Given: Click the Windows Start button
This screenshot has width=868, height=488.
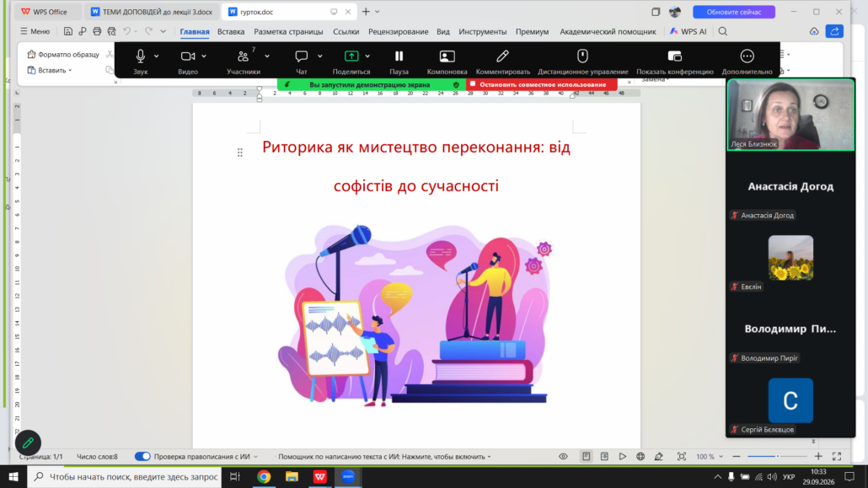Looking at the screenshot, I should pyautogui.click(x=13, y=476).
